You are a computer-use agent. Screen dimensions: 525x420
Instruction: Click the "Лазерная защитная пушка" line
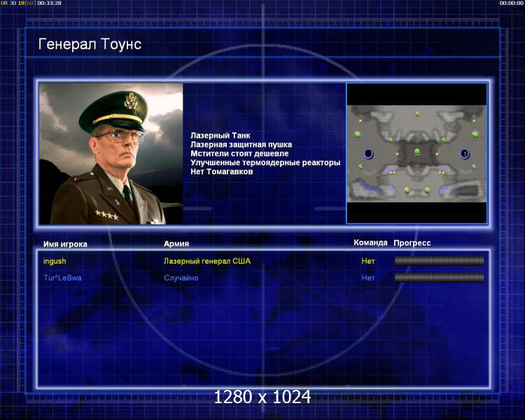[x=241, y=144]
